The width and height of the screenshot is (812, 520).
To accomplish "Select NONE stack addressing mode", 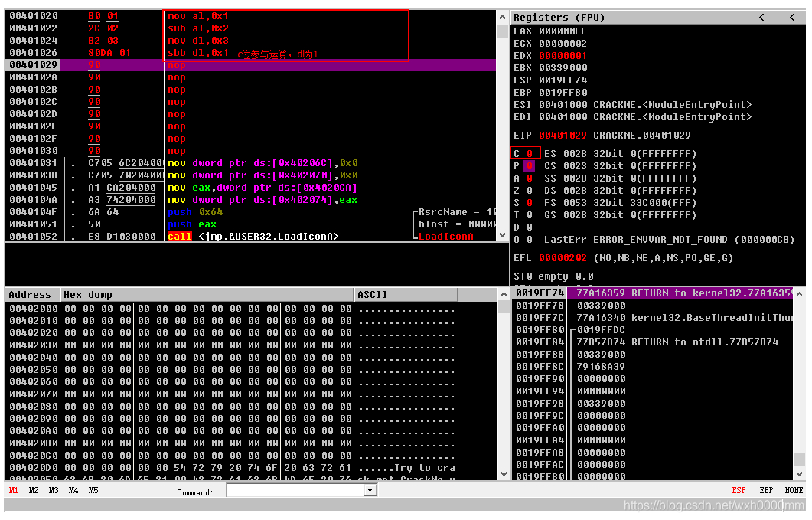I will tap(794, 490).
